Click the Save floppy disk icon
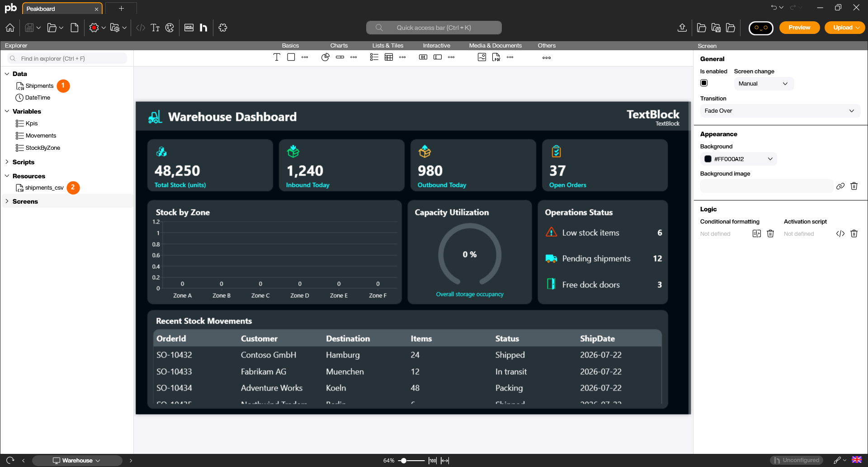The image size is (868, 467). pyautogui.click(x=29, y=28)
